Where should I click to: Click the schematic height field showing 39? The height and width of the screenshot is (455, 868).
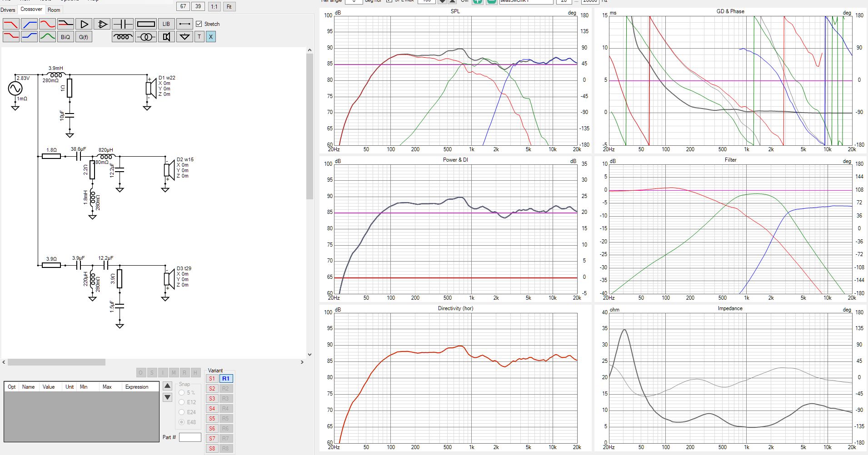(x=198, y=6)
